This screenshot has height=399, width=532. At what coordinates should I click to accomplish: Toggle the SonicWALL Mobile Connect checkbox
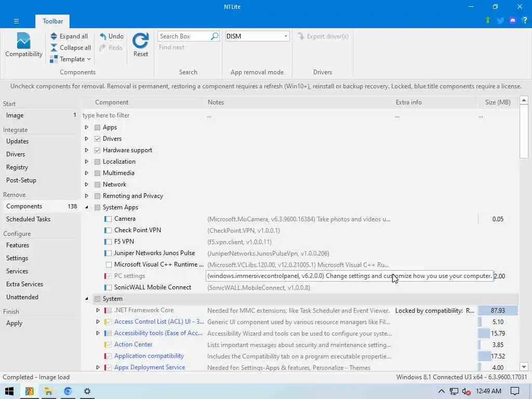(109, 287)
